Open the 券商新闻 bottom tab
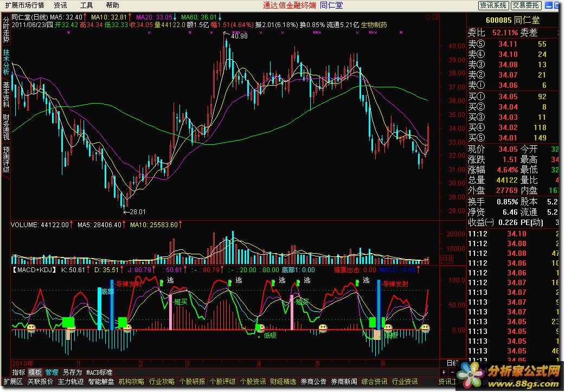Viewport: 565px width, 392px height. [x=344, y=382]
